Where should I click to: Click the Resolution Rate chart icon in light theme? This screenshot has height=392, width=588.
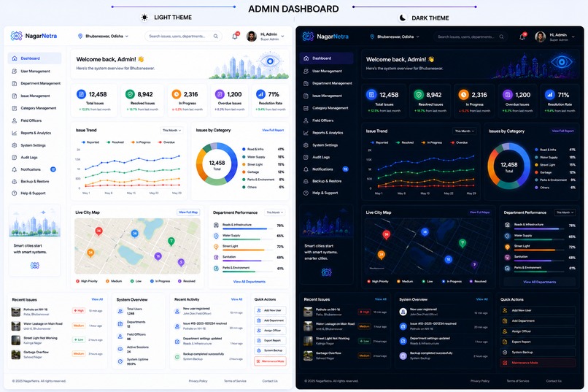pyautogui.click(x=260, y=94)
